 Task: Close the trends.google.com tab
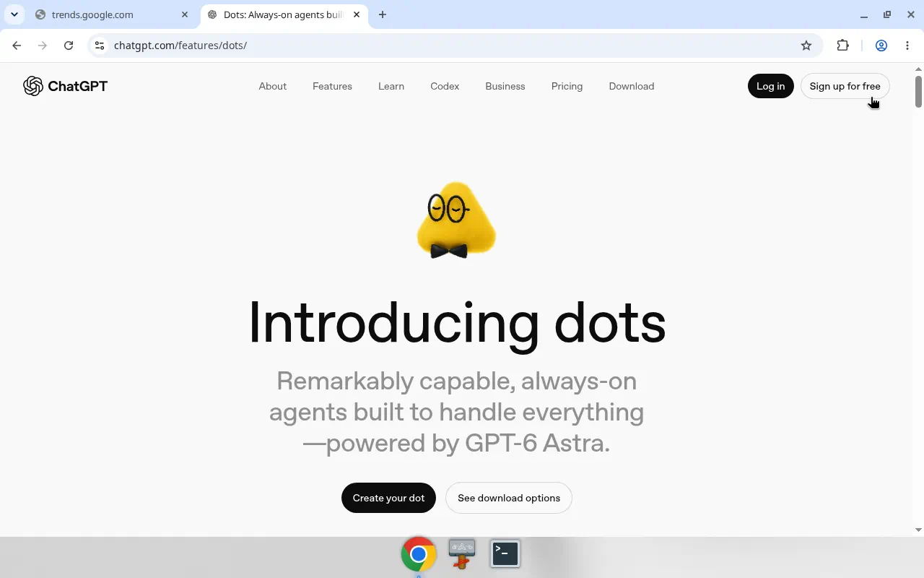(185, 14)
